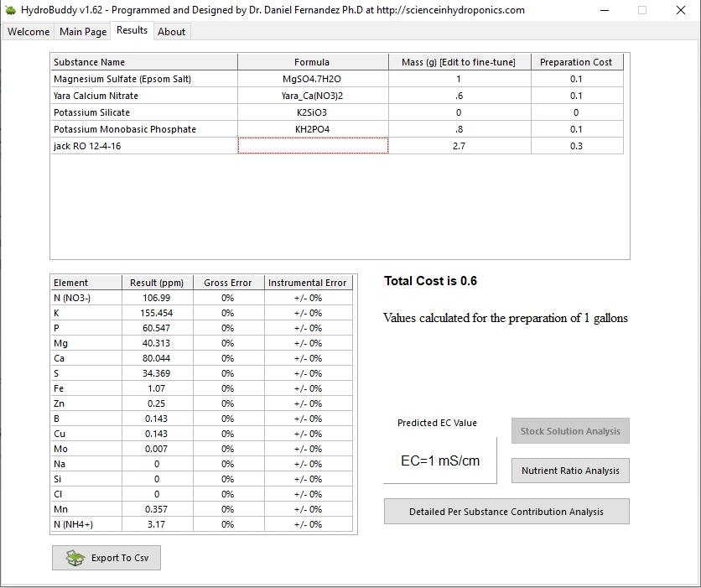Click the Mg result value 40.313
The height and width of the screenshot is (588, 701).
point(158,343)
